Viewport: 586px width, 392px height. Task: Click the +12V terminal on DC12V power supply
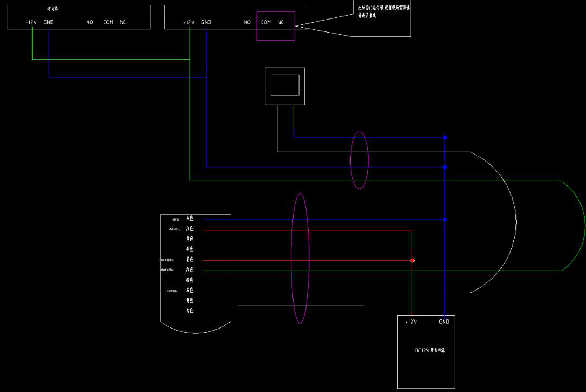coord(411,322)
